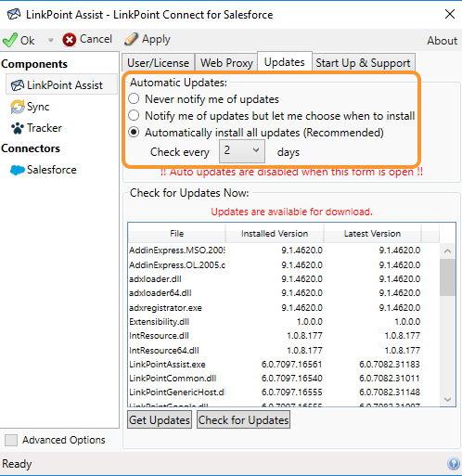Click the blue help icon in status bar

click(x=454, y=463)
